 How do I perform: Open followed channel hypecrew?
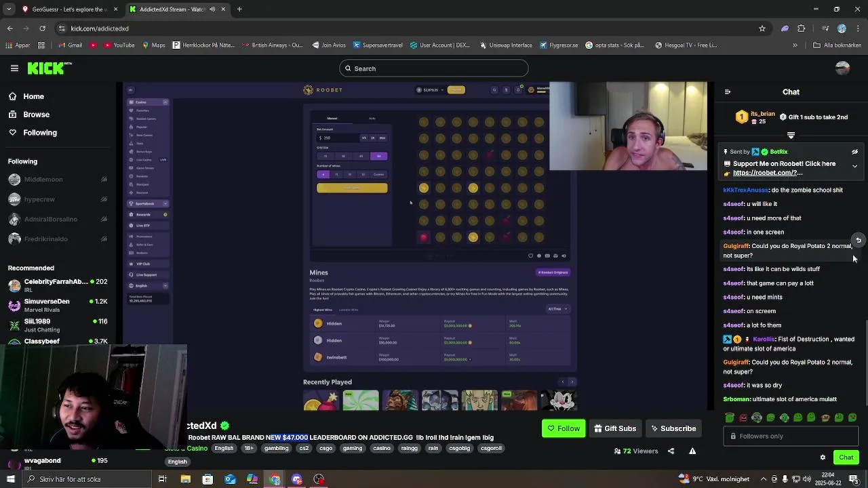click(58, 199)
